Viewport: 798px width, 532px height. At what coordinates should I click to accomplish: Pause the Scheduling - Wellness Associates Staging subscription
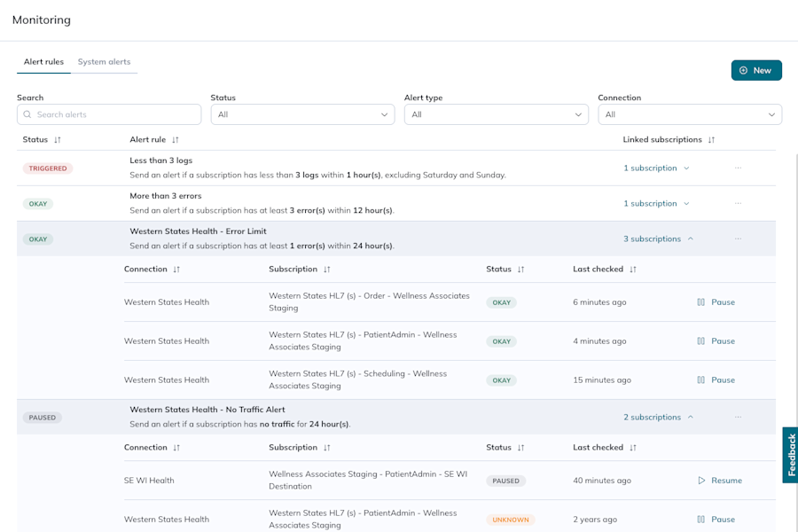716,380
